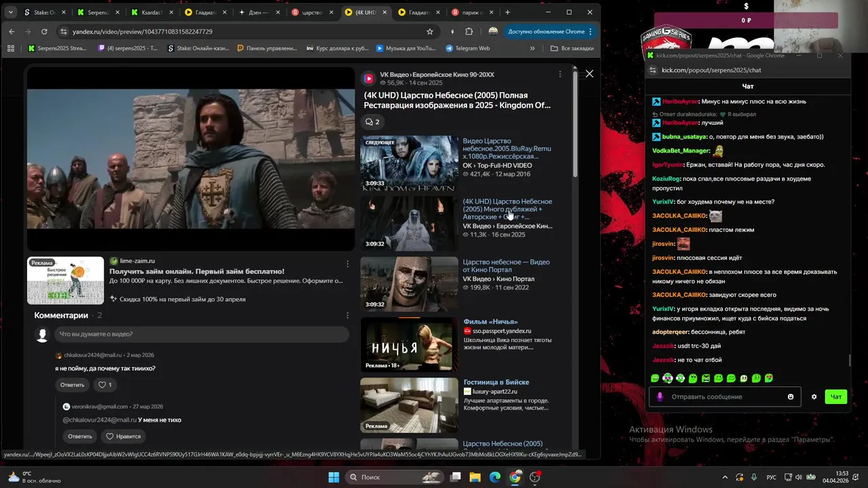Screen dimensions: 868x488
Task: Reply to chkalovur2424's comment with 'Ответить'
Action: (x=73, y=385)
